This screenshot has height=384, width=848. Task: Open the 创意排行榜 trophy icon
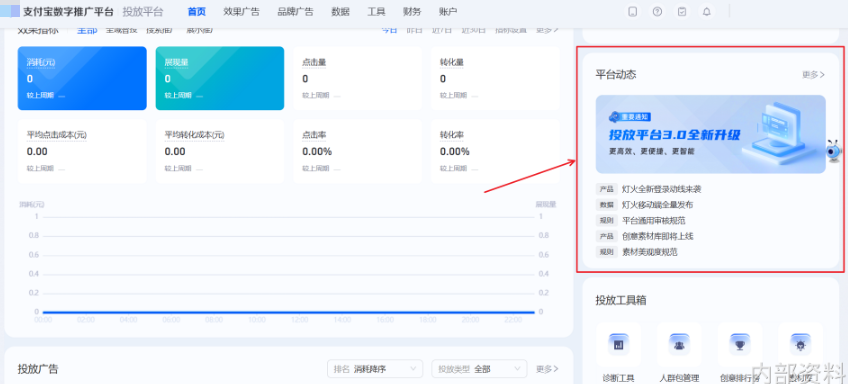740,345
